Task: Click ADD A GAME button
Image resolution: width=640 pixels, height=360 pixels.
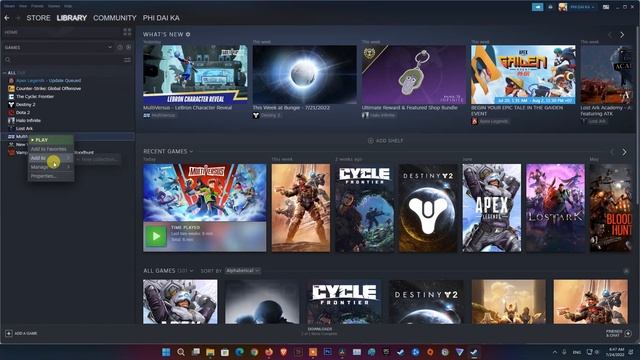Action: click(21, 333)
